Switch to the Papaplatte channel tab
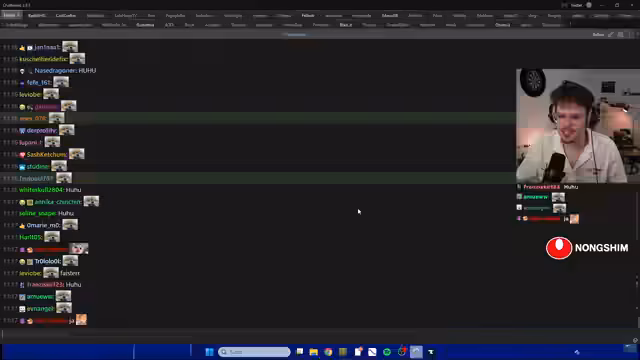The height and width of the screenshot is (360, 640). point(175,16)
